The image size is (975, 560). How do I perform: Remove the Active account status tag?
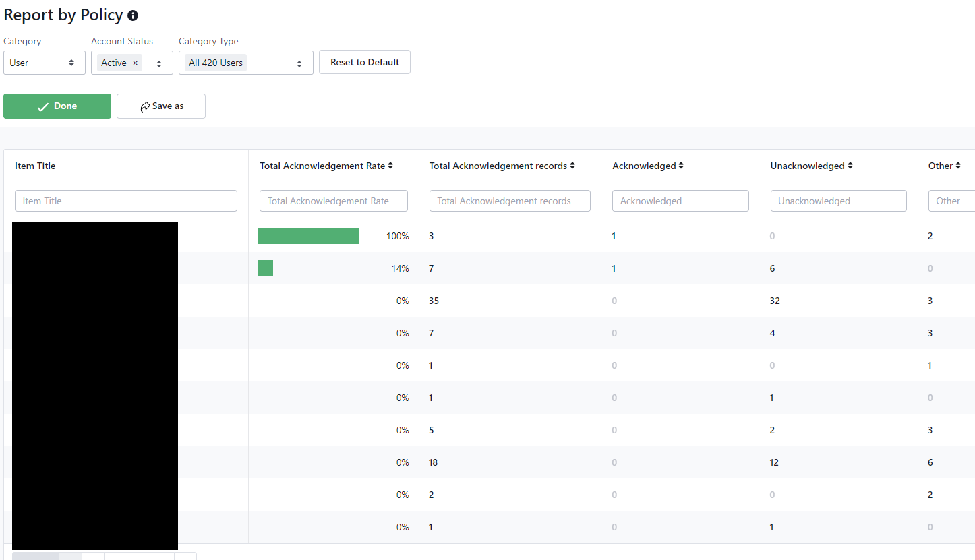tap(135, 63)
